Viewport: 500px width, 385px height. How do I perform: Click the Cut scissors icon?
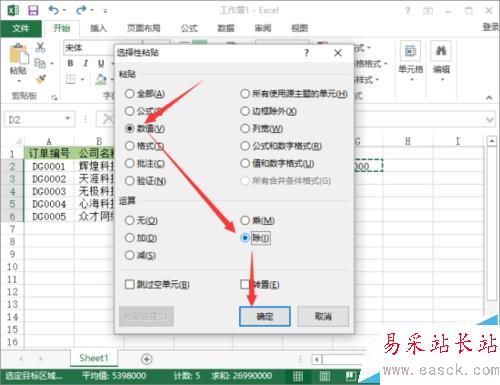(40, 47)
